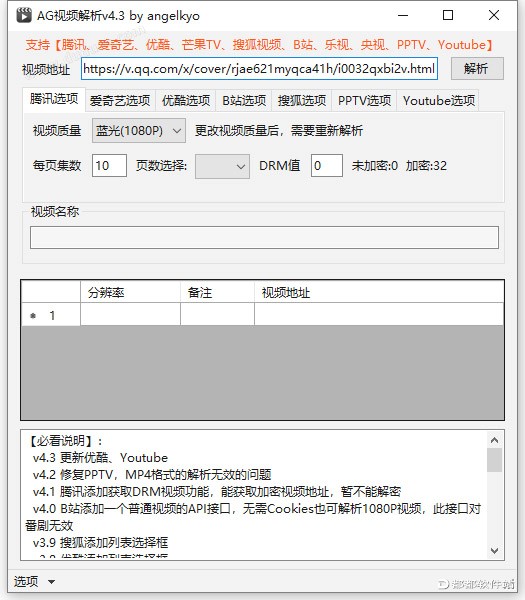The height and width of the screenshot is (600, 525).
Task: Click the 视频地址 URL input field
Action: point(259,69)
